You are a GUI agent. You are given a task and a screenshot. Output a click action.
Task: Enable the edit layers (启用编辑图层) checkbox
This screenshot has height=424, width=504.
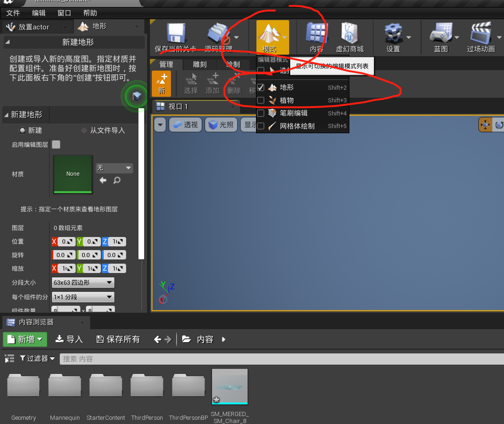[x=56, y=144]
